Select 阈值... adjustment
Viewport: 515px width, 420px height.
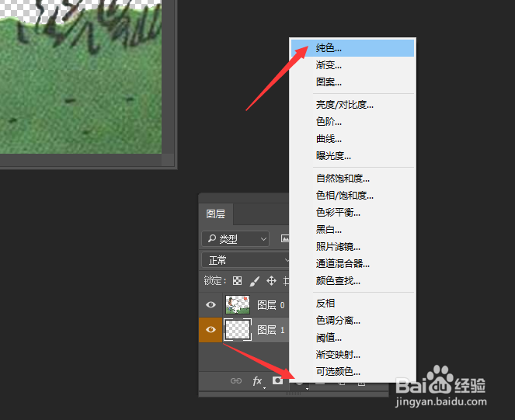(x=353, y=338)
